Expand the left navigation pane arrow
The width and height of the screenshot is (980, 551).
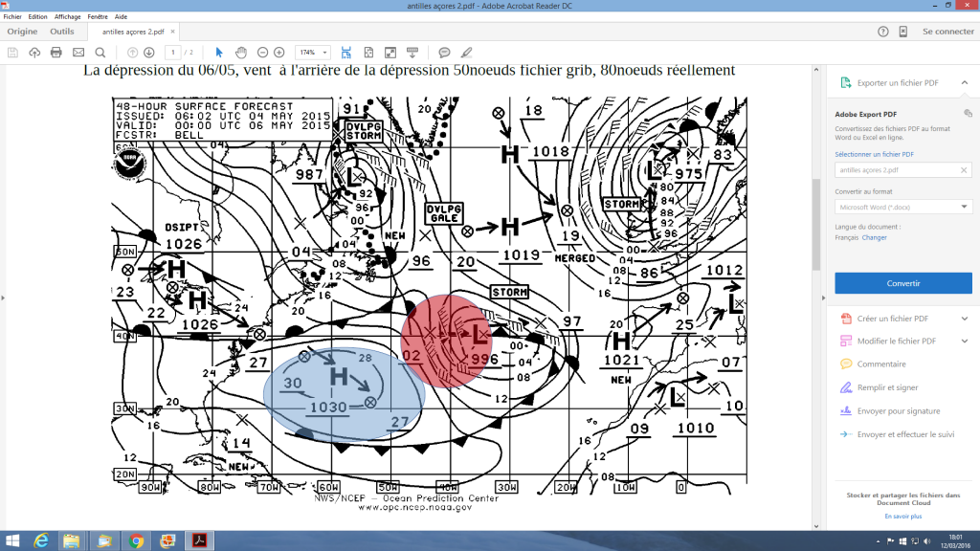point(3,298)
